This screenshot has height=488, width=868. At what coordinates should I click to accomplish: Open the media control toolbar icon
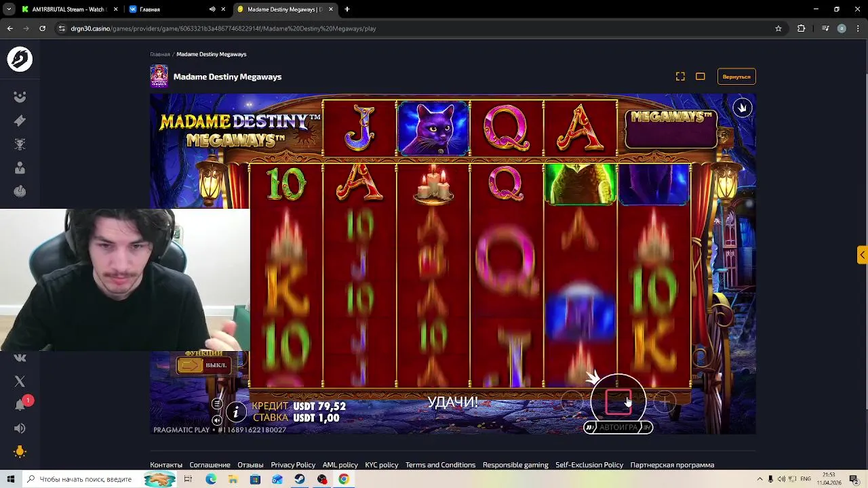click(825, 28)
